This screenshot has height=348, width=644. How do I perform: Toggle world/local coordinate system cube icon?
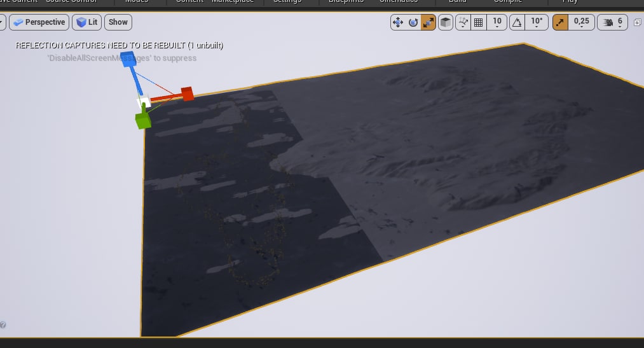446,22
